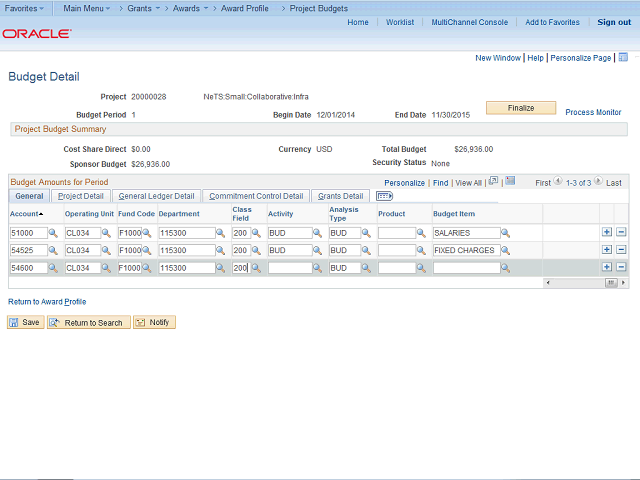Open the Main Menu dropdown
Image resolution: width=640 pixels, height=480 pixels.
coord(86,7)
